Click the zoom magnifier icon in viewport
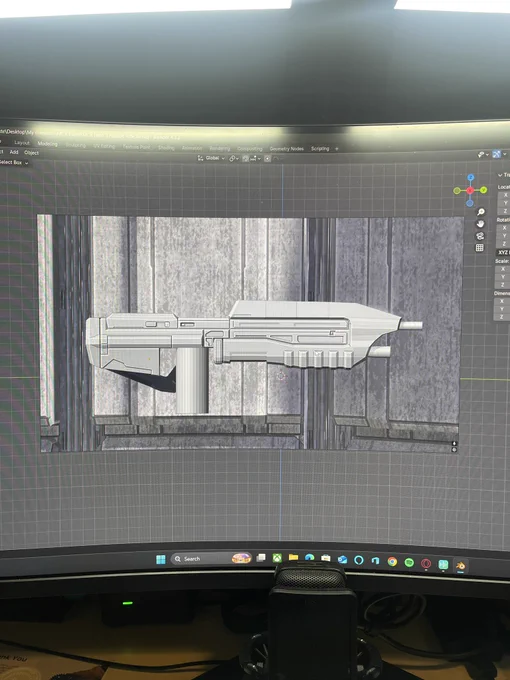The width and height of the screenshot is (510, 680). click(481, 212)
